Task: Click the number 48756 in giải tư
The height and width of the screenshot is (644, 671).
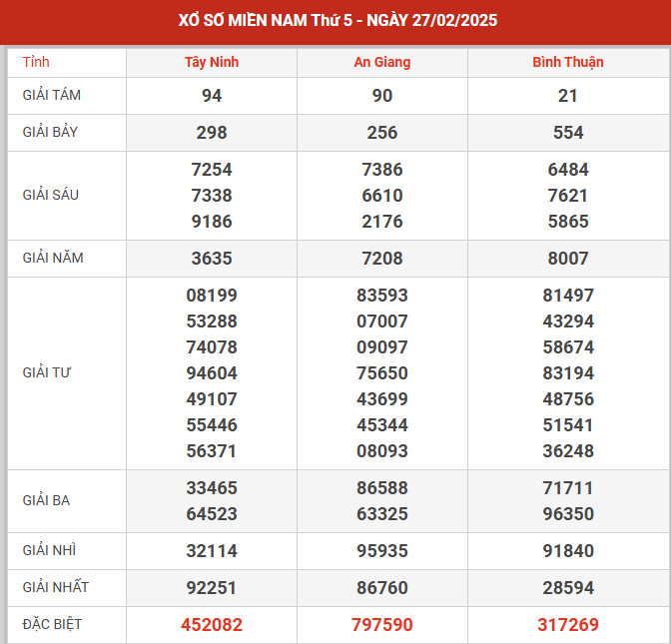Action: tap(568, 399)
